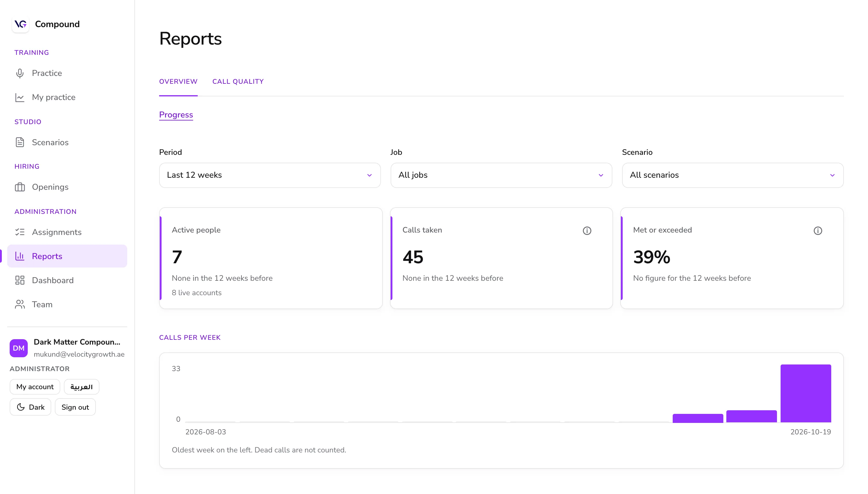Switch language with the العربية button
Screen dimensions: 868x494
click(81, 387)
